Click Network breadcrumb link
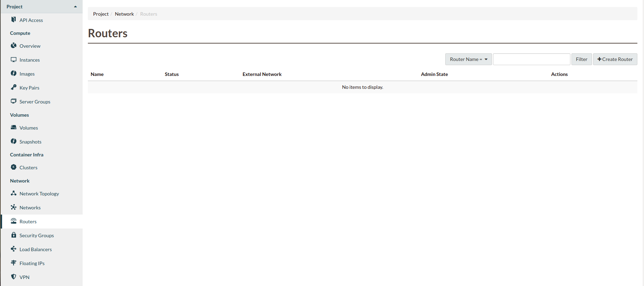Screen dimensions: 644x286 pos(124,14)
